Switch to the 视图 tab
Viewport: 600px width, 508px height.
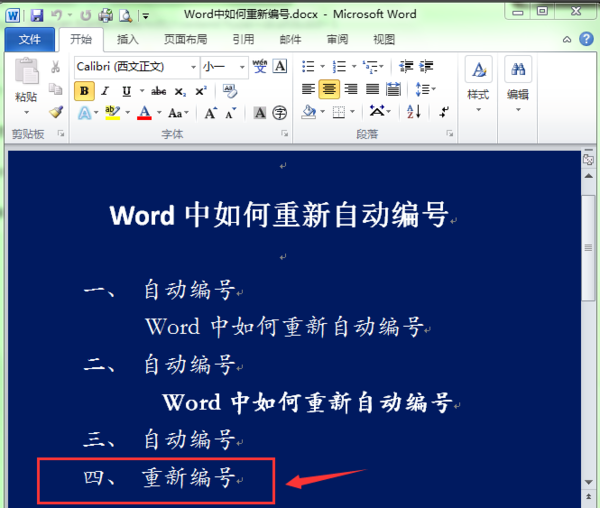(384, 39)
